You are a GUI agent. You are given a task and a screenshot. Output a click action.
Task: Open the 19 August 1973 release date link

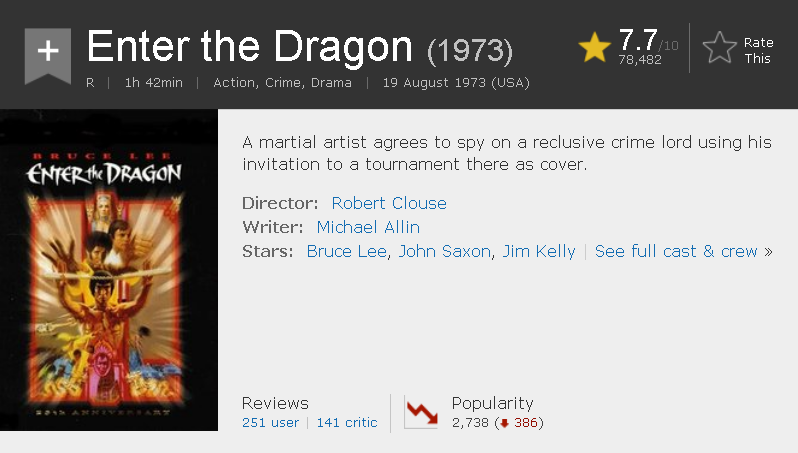(x=456, y=82)
